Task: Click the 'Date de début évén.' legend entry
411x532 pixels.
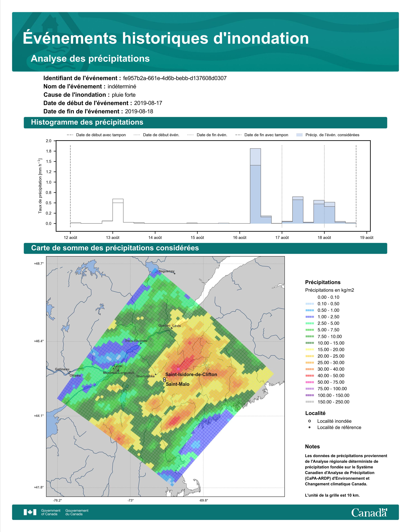Action: 157,135
